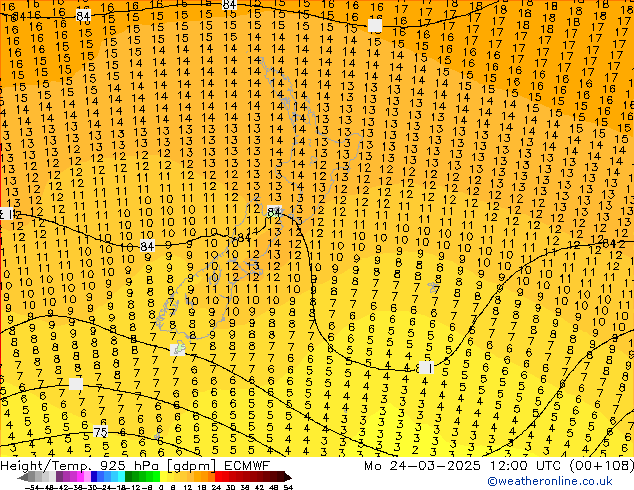The width and height of the screenshot is (634, 490).
Task: Click the bright red legend swatch
Action: click(x=219, y=477)
